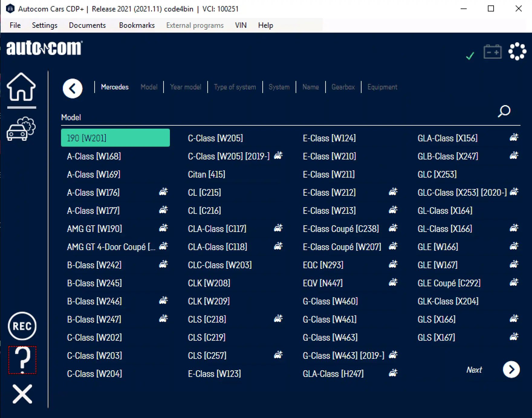Select model GLK-Class [X204]

click(448, 301)
